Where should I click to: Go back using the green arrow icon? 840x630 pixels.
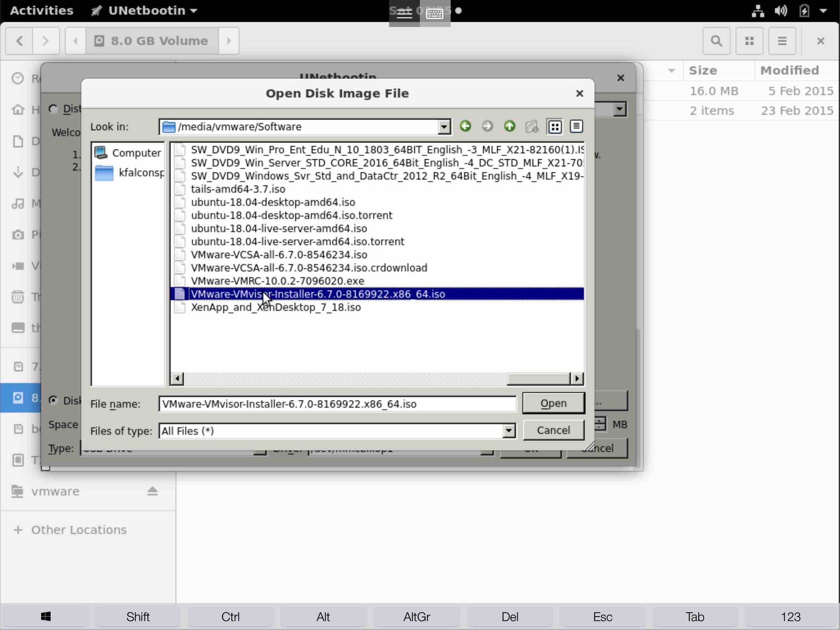click(x=465, y=126)
